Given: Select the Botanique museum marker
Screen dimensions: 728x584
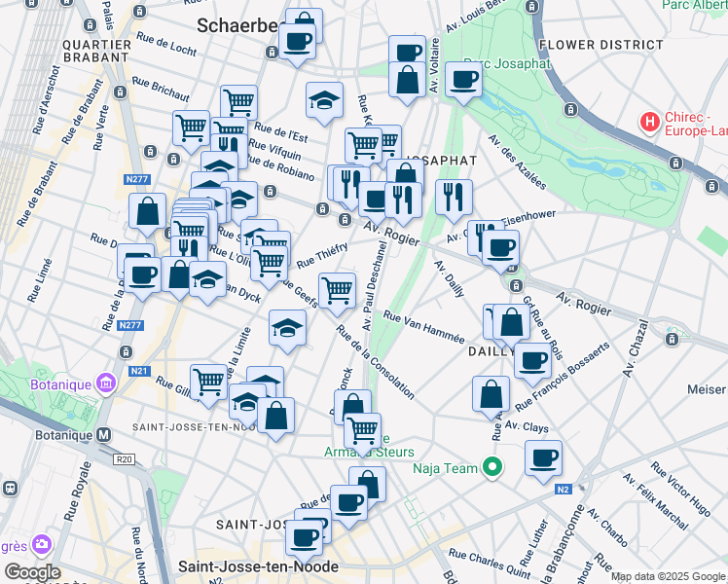Looking at the screenshot, I should (106, 384).
